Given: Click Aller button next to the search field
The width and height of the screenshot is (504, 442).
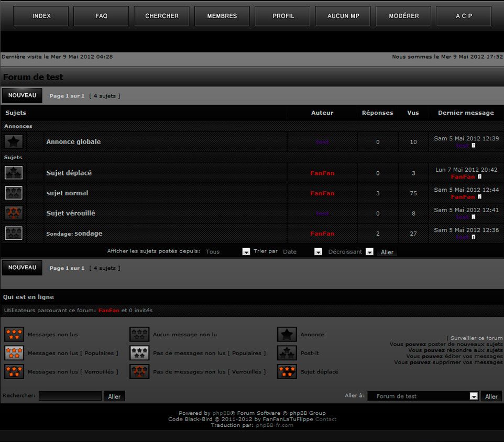Looking at the screenshot, I should [x=114, y=396].
